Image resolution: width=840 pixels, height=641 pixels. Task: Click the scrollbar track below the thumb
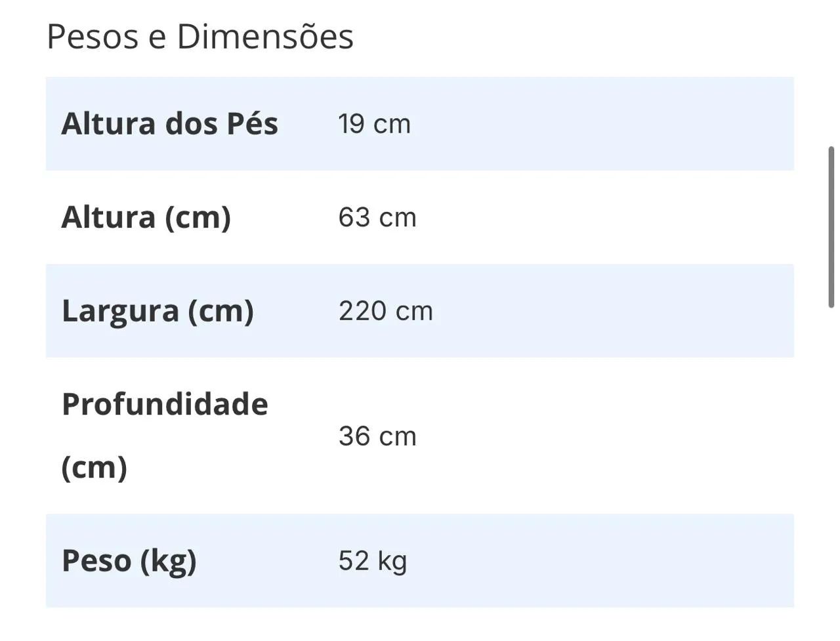pos(831,459)
